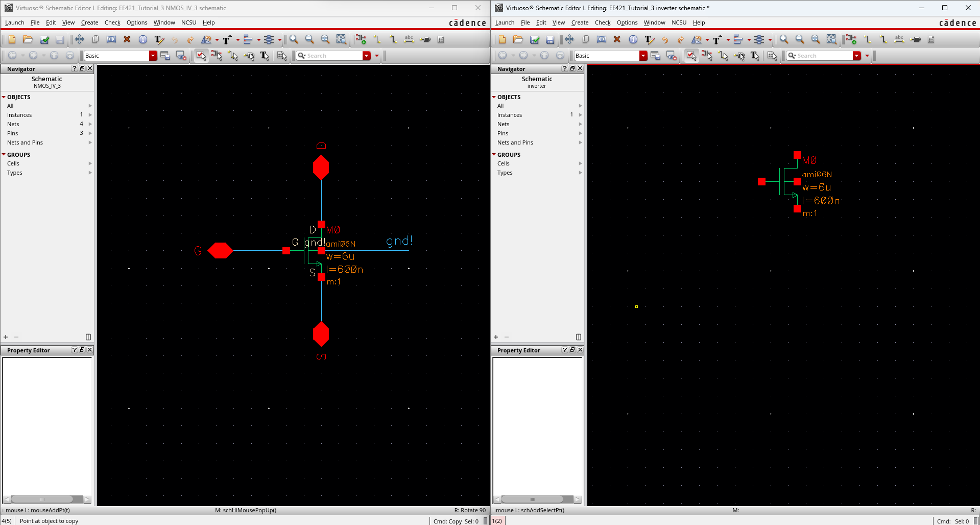980x525 pixels.
Task: Click the Redo arrow in NMOS_IV_3 window
Action: pyautogui.click(x=190, y=39)
